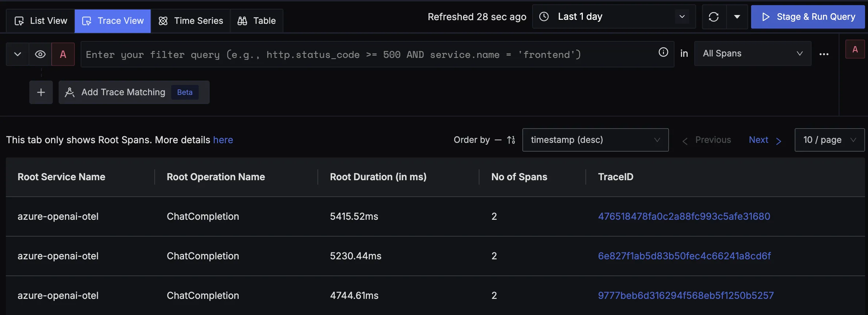Toggle query A visibility eye icon
This screenshot has height=315, width=868.
[40, 54]
